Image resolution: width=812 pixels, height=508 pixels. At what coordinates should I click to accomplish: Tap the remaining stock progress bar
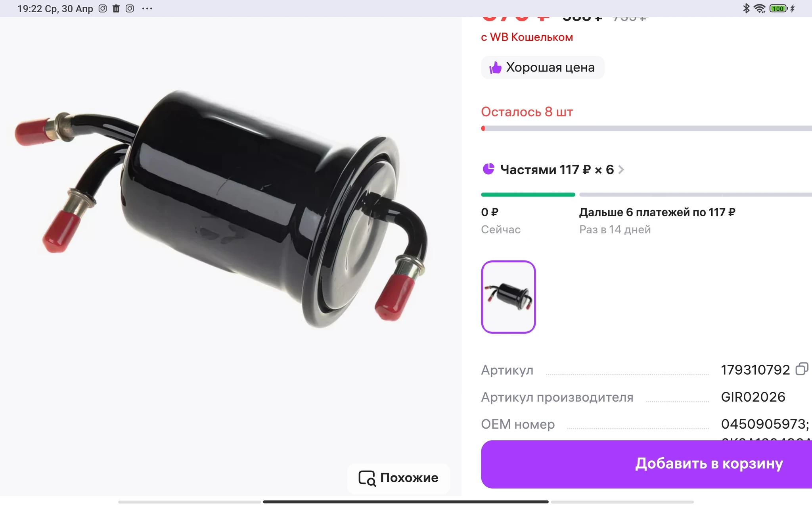646,128
